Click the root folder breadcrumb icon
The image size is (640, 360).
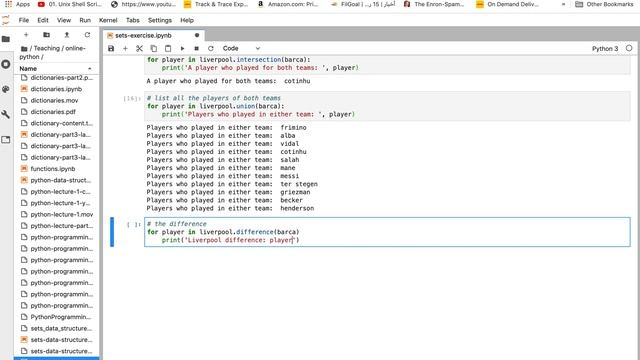tap(24, 49)
